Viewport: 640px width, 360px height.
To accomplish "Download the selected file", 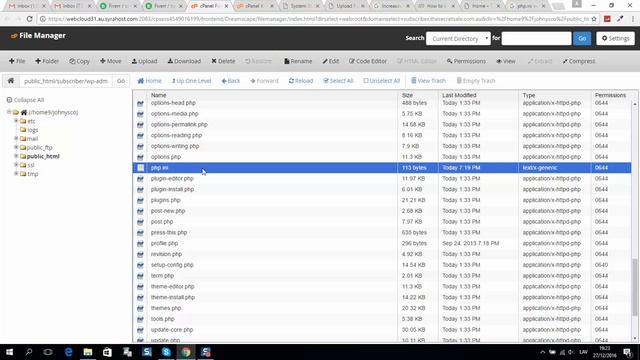I will coord(184,61).
